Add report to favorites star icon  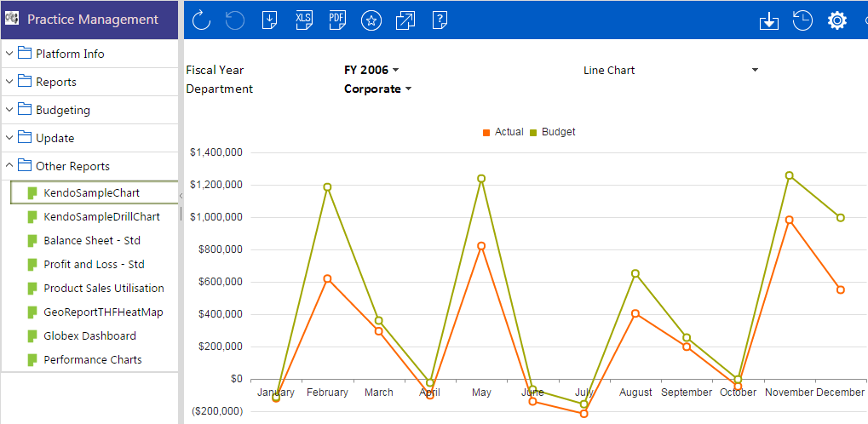[x=371, y=20]
